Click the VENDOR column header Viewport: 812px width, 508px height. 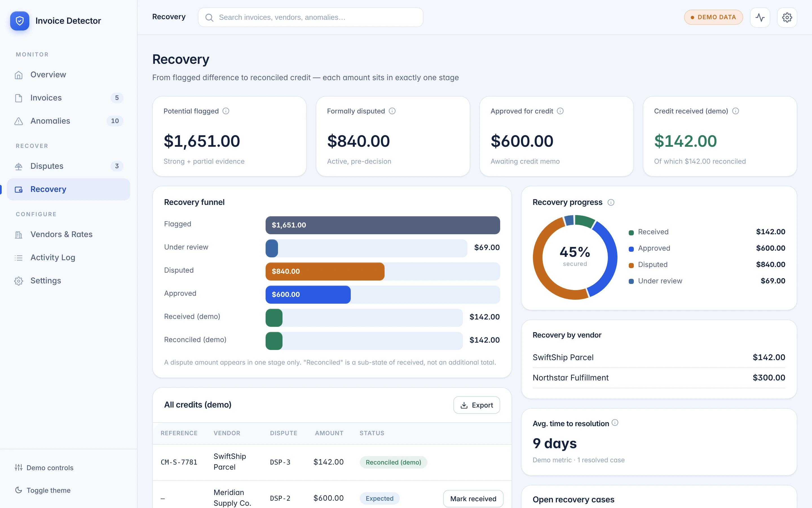227,433
